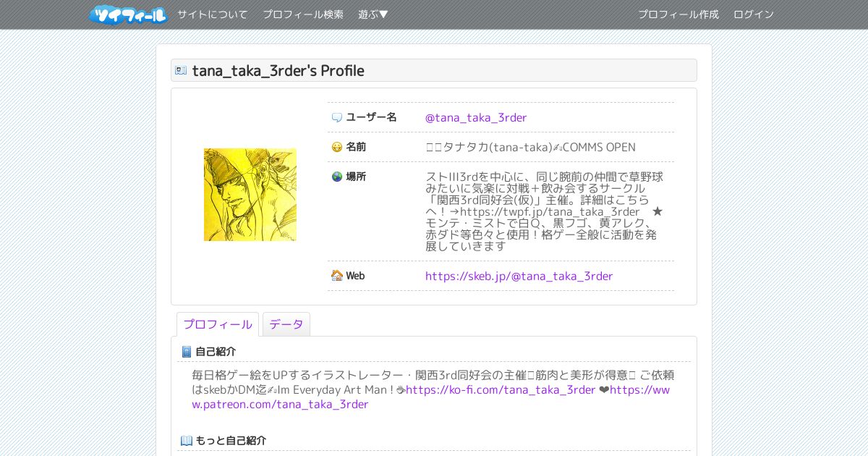This screenshot has width=868, height=456.
Task: Go to プロフィール作成 page
Action: tap(678, 14)
